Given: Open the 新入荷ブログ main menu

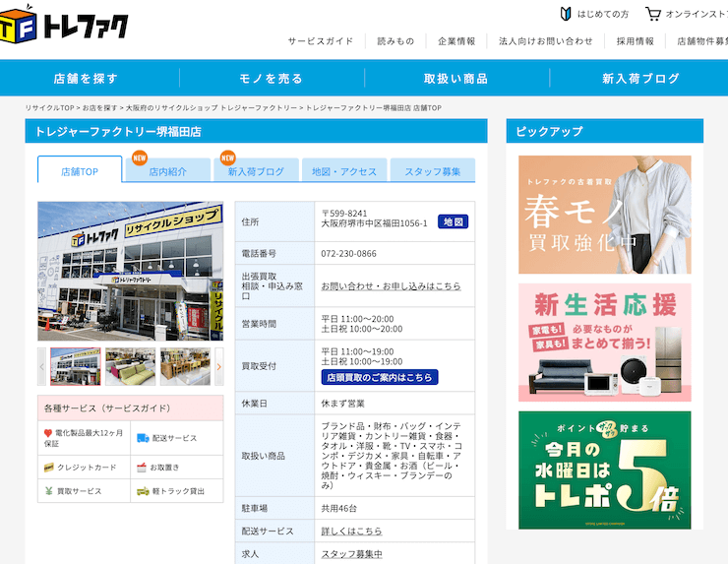Looking at the screenshot, I should [x=640, y=78].
